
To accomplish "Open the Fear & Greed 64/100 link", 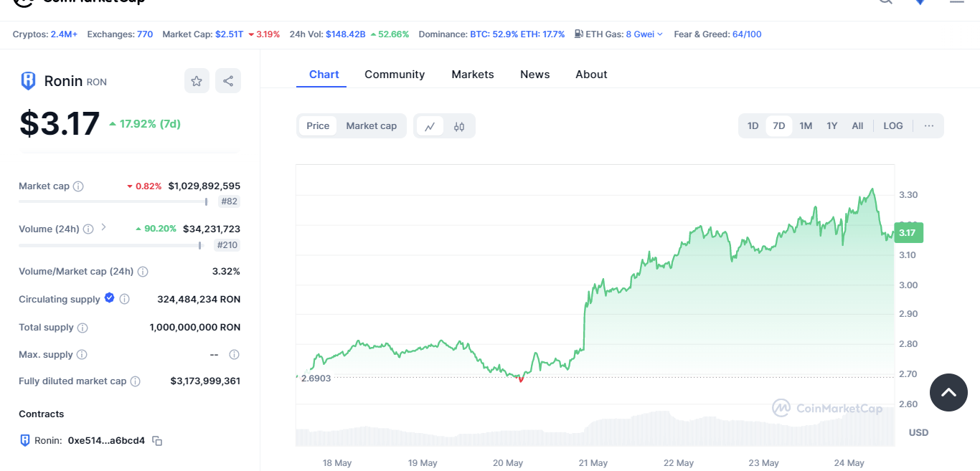I will [747, 34].
